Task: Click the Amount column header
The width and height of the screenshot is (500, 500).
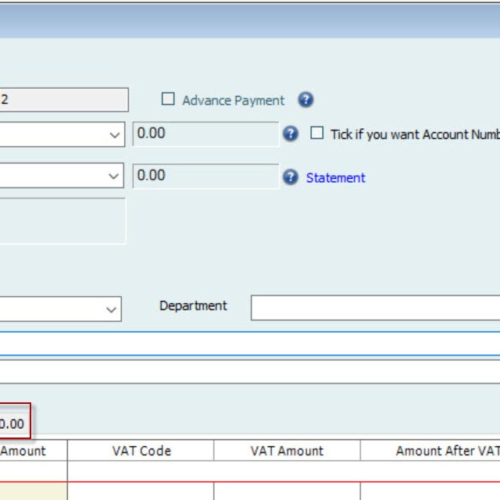Action: [33, 451]
